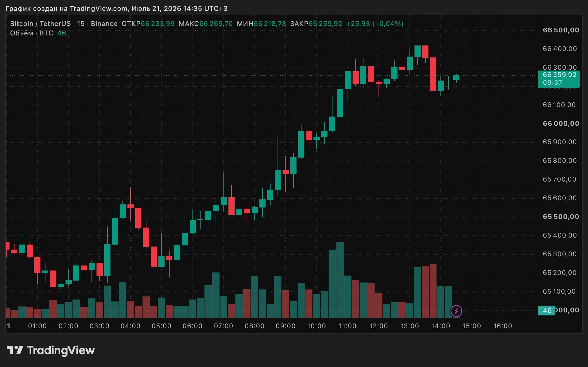Click the 65 800,00 price axis label

[560, 161]
